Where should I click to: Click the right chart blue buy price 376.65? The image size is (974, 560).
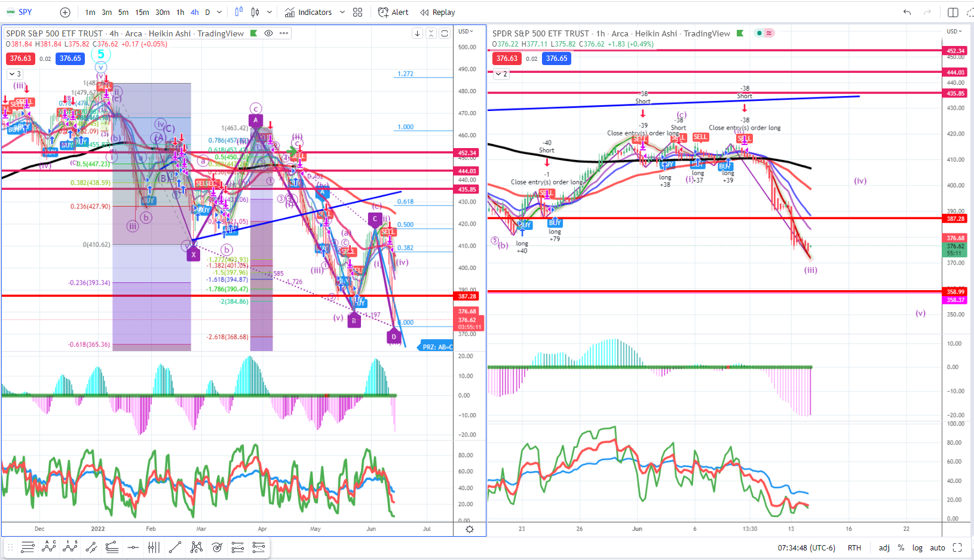[557, 59]
